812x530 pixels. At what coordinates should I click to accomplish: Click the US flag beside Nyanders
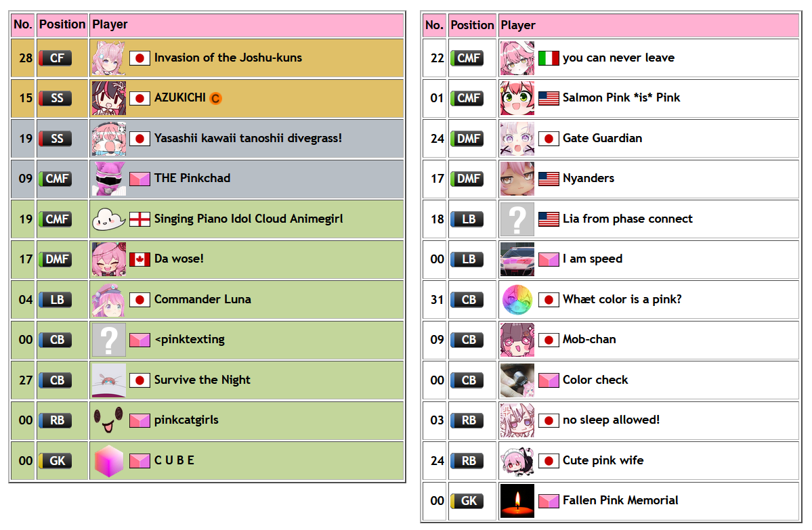(x=549, y=179)
